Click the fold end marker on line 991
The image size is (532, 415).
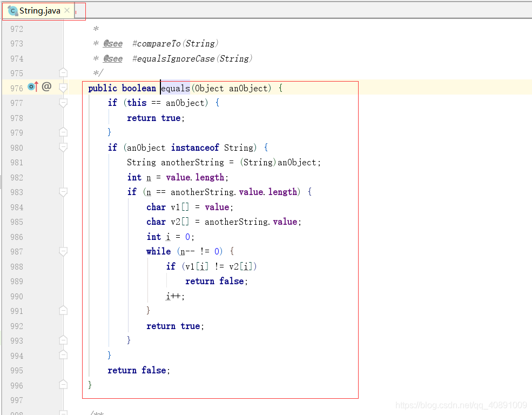tap(63, 311)
